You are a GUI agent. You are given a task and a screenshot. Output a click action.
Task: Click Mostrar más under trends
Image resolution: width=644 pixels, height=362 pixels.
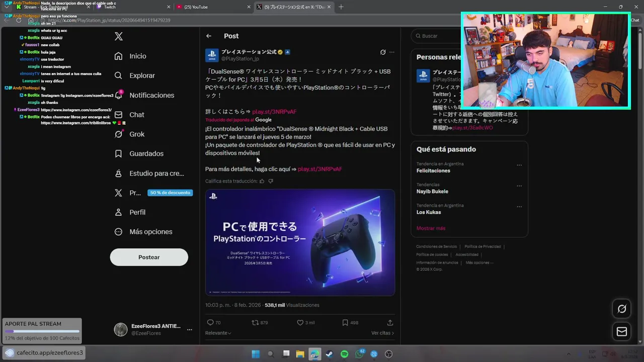click(431, 228)
